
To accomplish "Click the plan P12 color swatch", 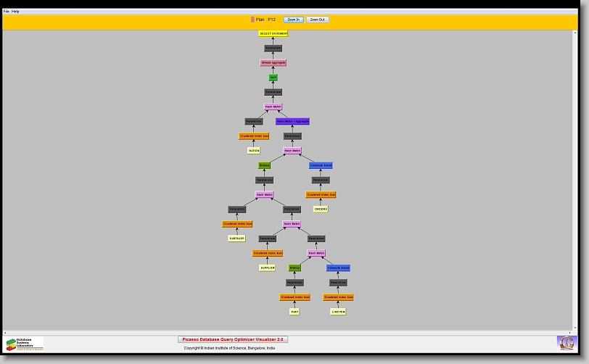I will coord(252,20).
